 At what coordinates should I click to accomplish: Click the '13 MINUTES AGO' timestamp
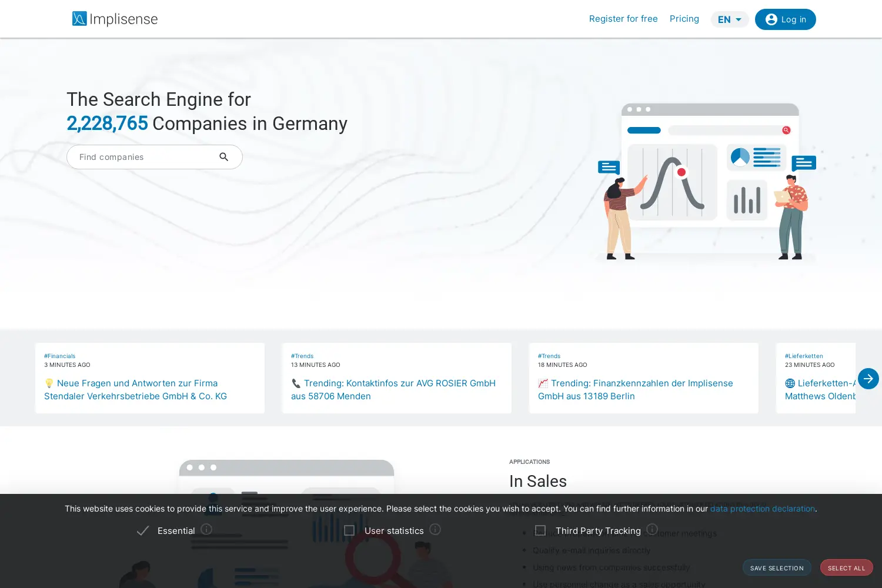316,365
